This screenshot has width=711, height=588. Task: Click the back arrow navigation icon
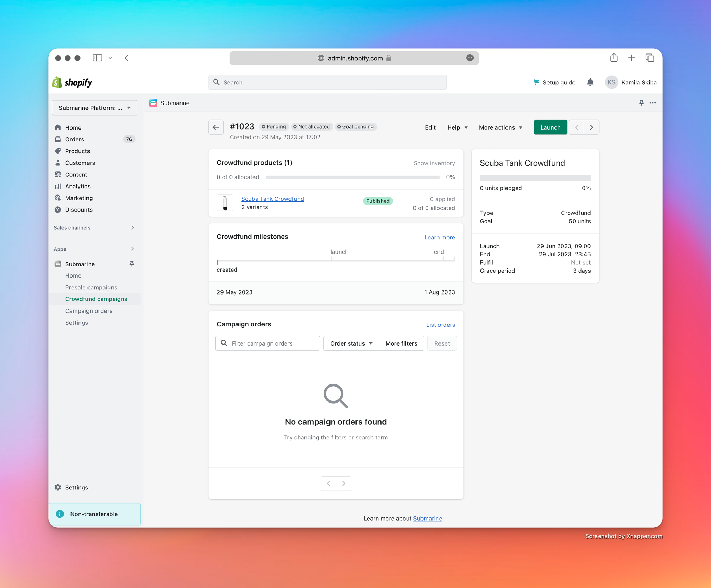pos(216,127)
